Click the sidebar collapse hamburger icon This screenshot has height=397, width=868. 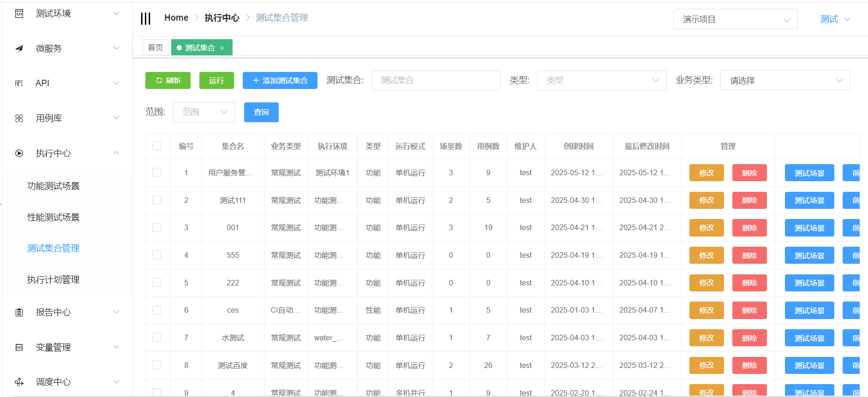pyautogui.click(x=145, y=18)
